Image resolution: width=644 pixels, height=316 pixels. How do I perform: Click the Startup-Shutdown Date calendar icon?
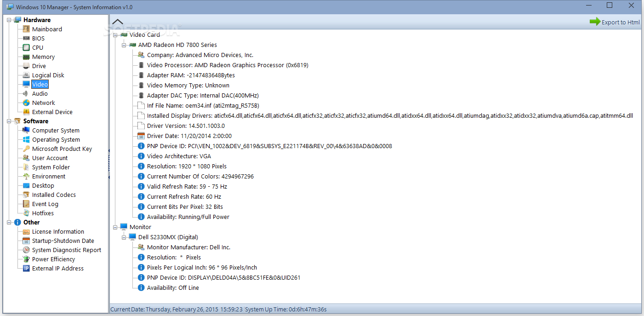pos(26,241)
